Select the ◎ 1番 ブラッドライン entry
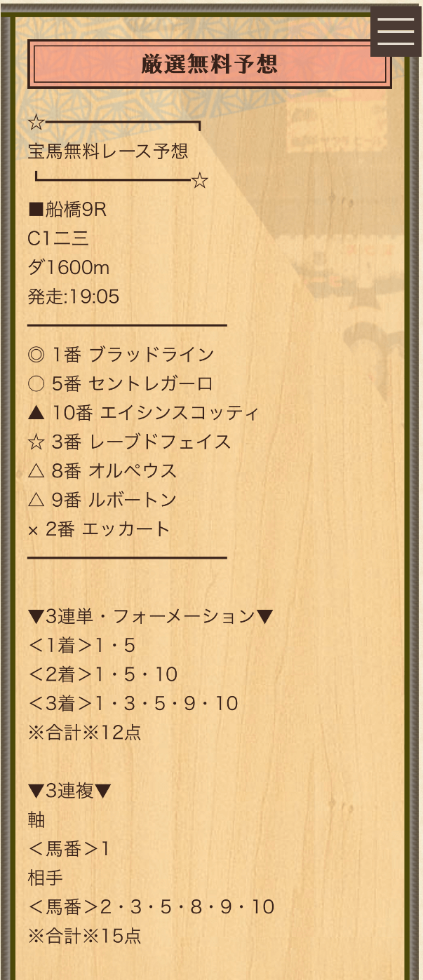 121,355
